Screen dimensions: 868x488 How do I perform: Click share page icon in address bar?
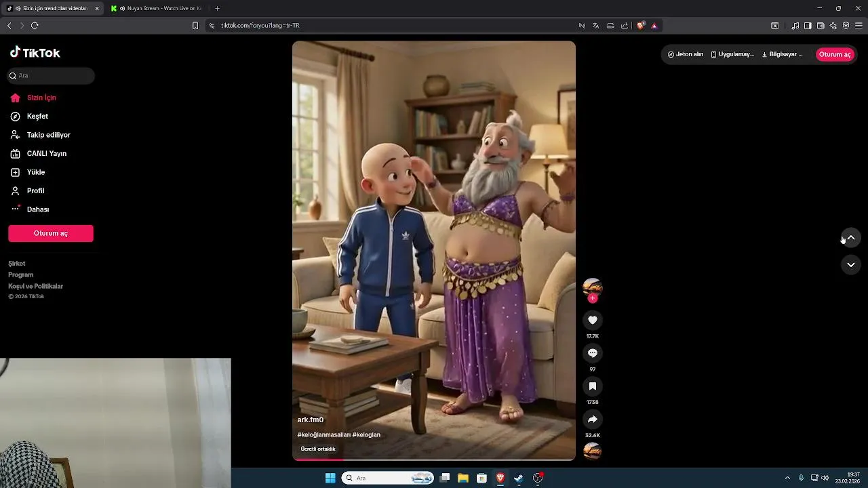(x=624, y=26)
